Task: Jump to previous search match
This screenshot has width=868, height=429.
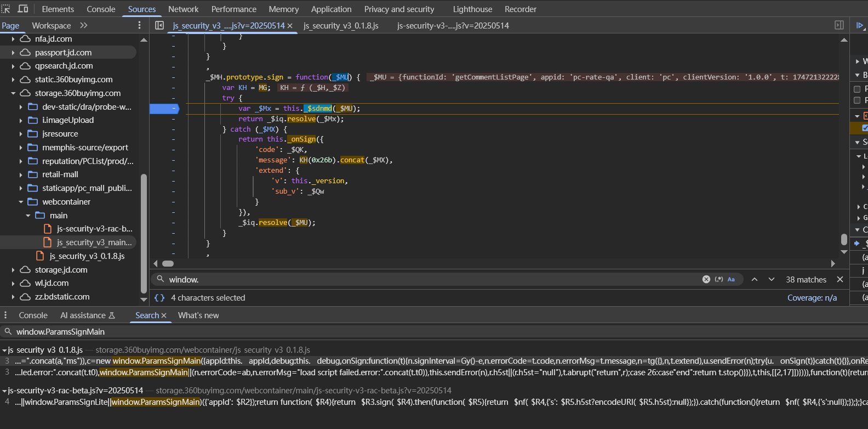Action: pyautogui.click(x=755, y=279)
